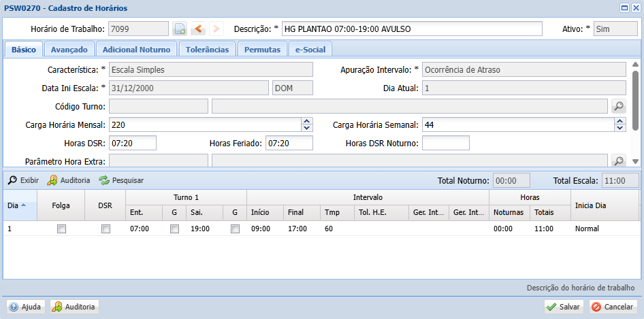This screenshot has width=644, height=319.
Task: Open Código Turno search magnifier
Action: 619,106
